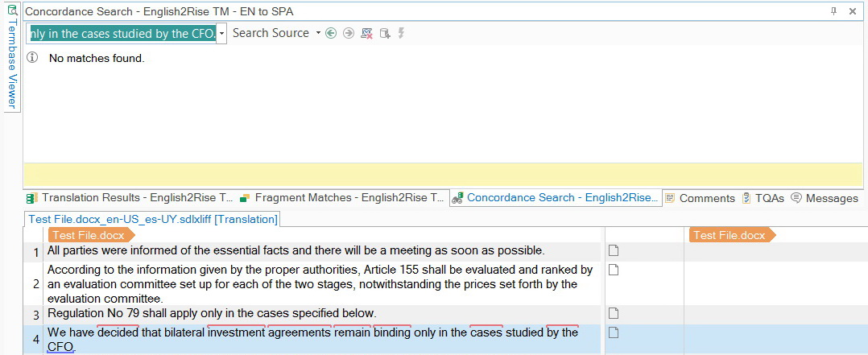Viewport: 868px width, 355px height.
Task: Switch to Fragment Matches tab
Action: pyautogui.click(x=342, y=198)
